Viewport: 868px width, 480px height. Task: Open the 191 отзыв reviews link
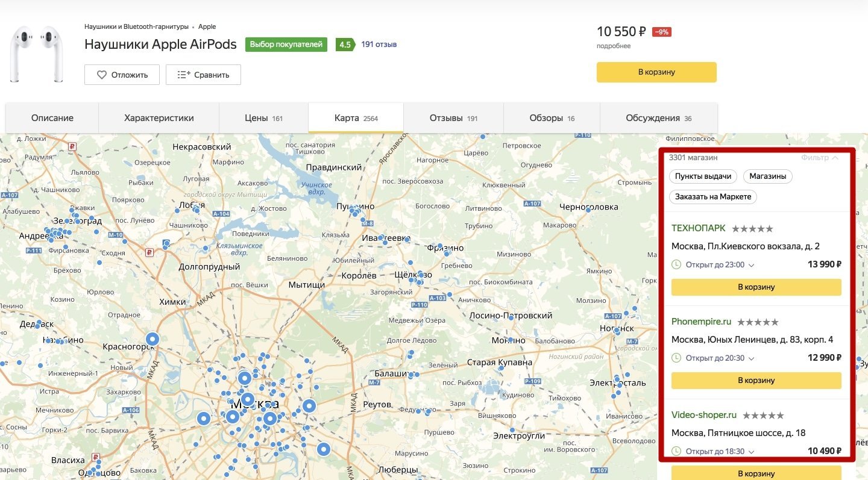point(379,45)
